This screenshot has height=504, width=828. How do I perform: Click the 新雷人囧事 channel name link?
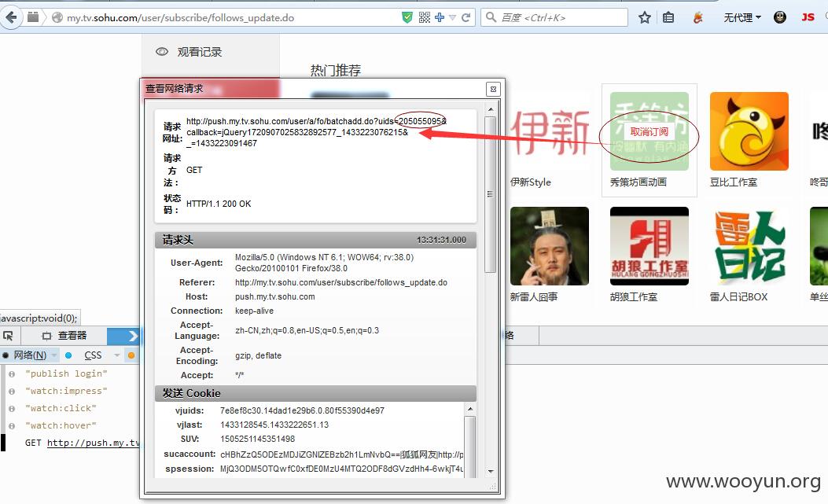[534, 297]
